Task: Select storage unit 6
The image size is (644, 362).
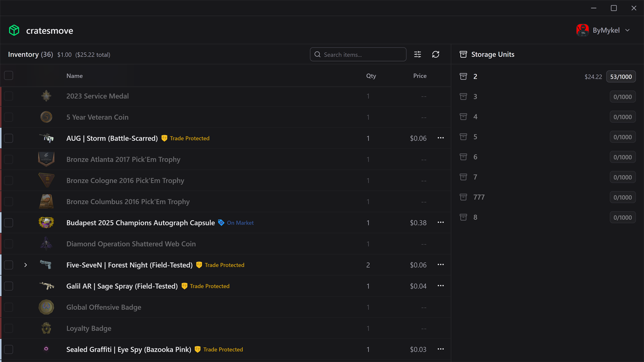Action: 547,157
